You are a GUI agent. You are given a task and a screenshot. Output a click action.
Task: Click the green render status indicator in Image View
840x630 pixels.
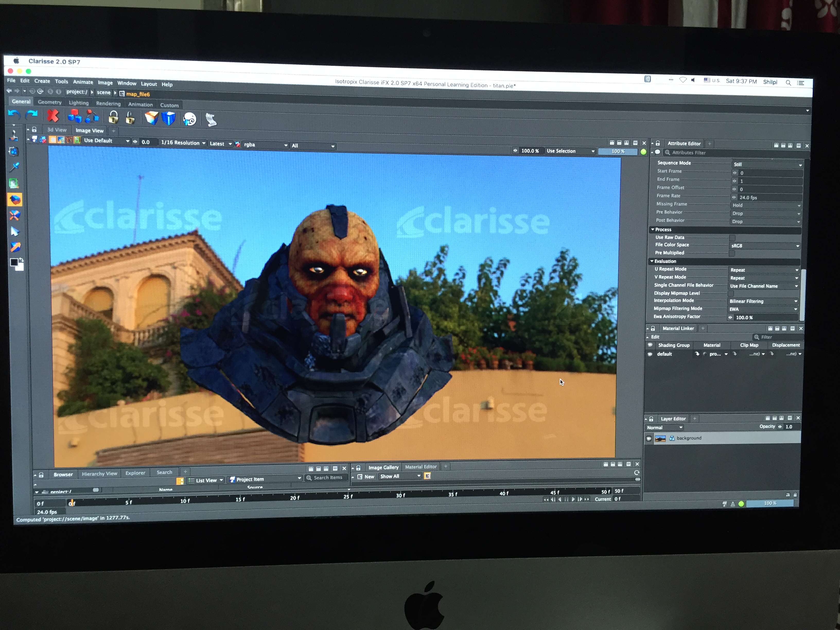(x=643, y=152)
